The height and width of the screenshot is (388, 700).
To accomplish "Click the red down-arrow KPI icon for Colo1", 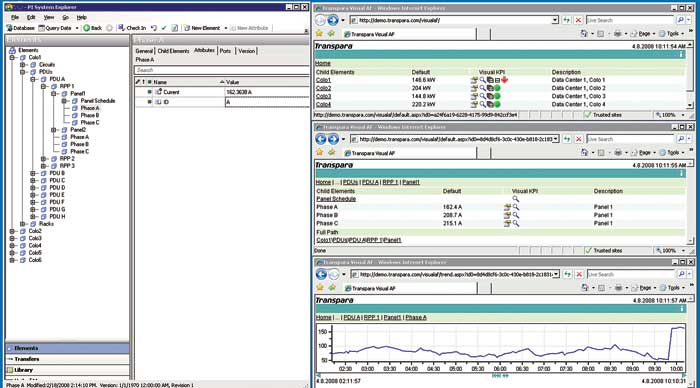I will point(504,80).
